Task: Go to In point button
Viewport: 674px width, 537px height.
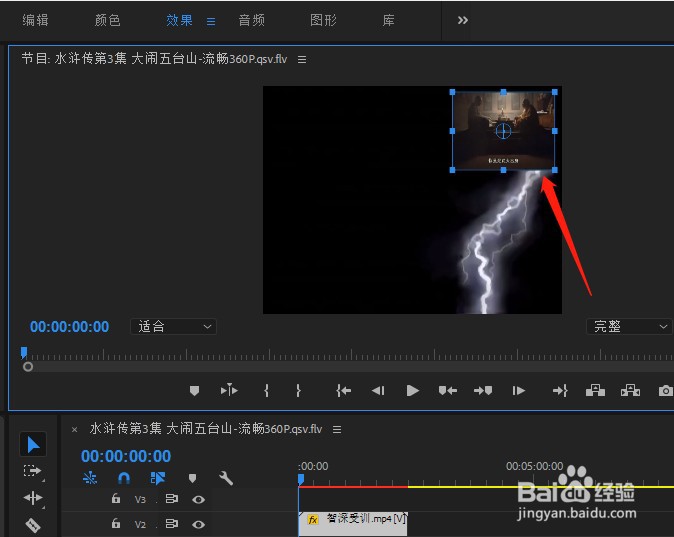Action: pos(343,390)
